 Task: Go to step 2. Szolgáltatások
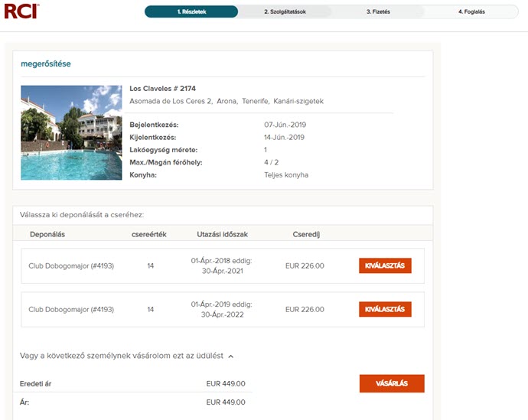(x=285, y=11)
